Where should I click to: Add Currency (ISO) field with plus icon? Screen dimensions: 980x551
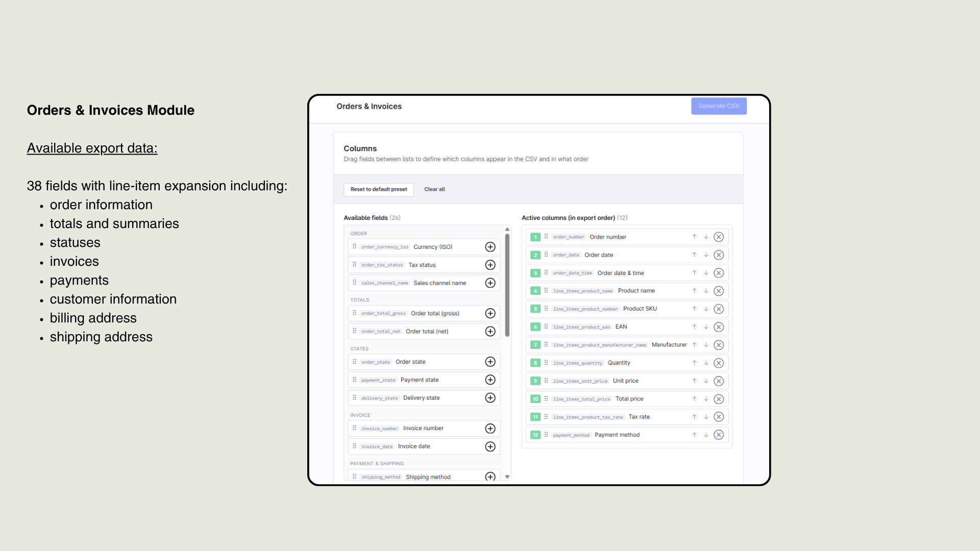click(490, 247)
